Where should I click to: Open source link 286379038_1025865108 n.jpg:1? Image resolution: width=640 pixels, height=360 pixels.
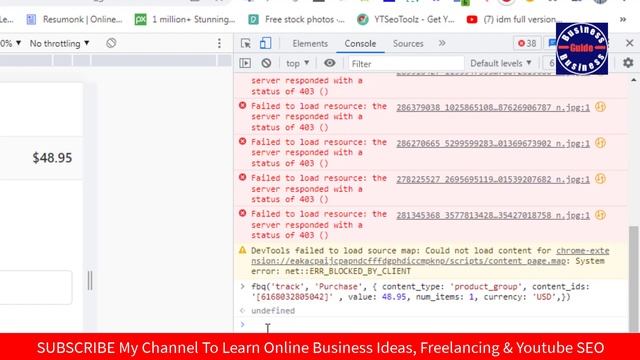(x=493, y=107)
